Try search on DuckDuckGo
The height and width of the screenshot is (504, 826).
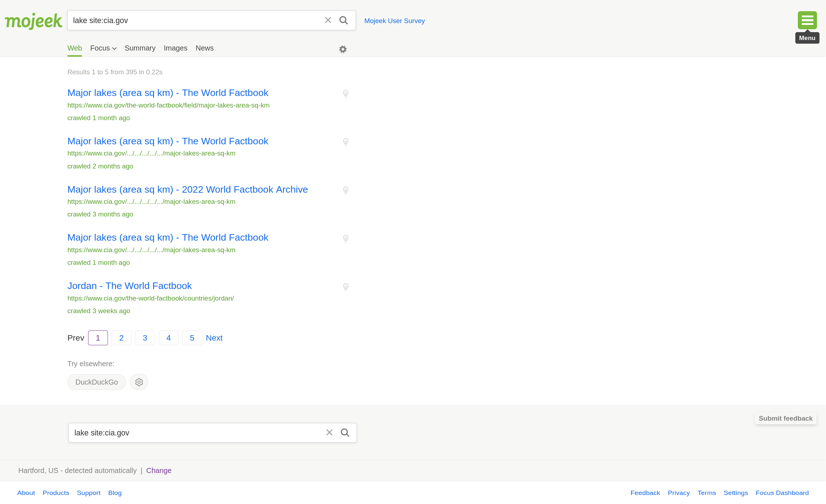point(97,382)
